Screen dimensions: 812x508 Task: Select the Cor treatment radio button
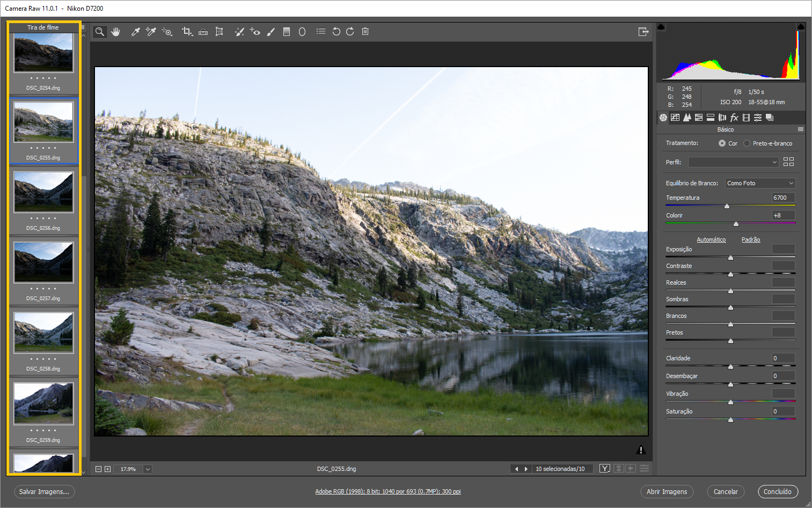click(x=722, y=143)
